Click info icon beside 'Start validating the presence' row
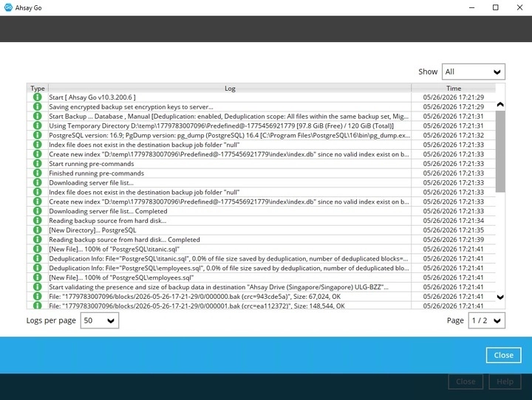This screenshot has width=532, height=400. (x=38, y=287)
